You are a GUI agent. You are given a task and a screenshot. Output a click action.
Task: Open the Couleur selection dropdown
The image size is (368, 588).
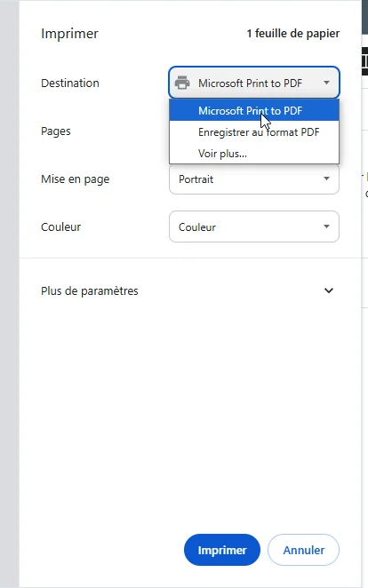pyautogui.click(x=254, y=226)
